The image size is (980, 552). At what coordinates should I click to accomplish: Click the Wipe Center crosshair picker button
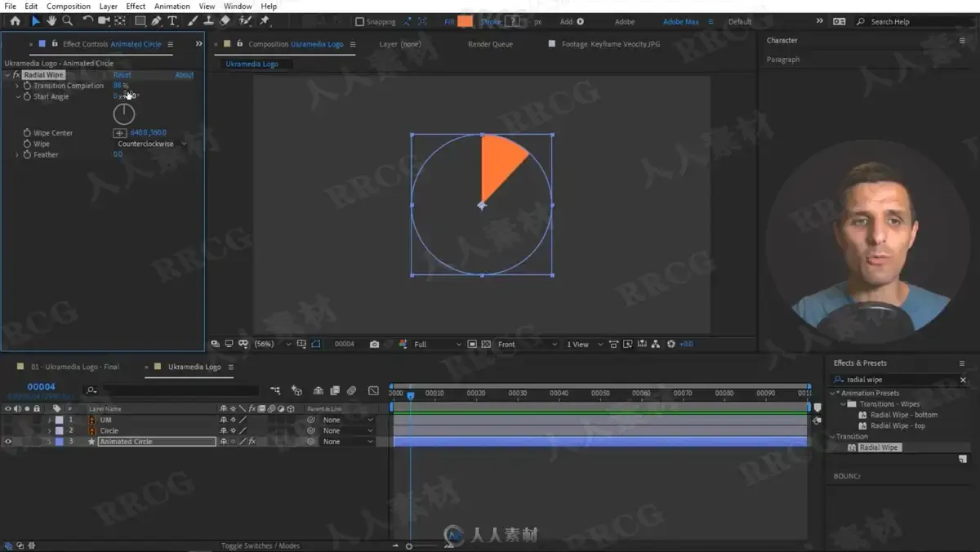pyautogui.click(x=119, y=133)
